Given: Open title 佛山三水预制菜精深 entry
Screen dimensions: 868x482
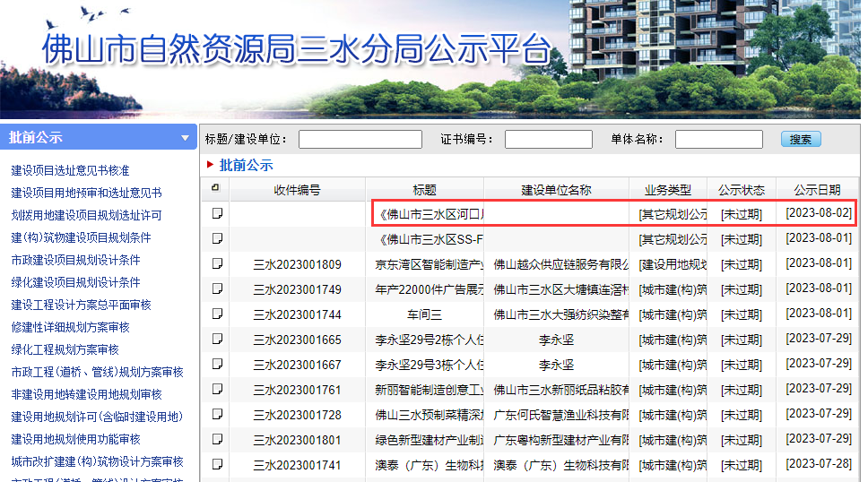Looking at the screenshot, I should 429,415.
